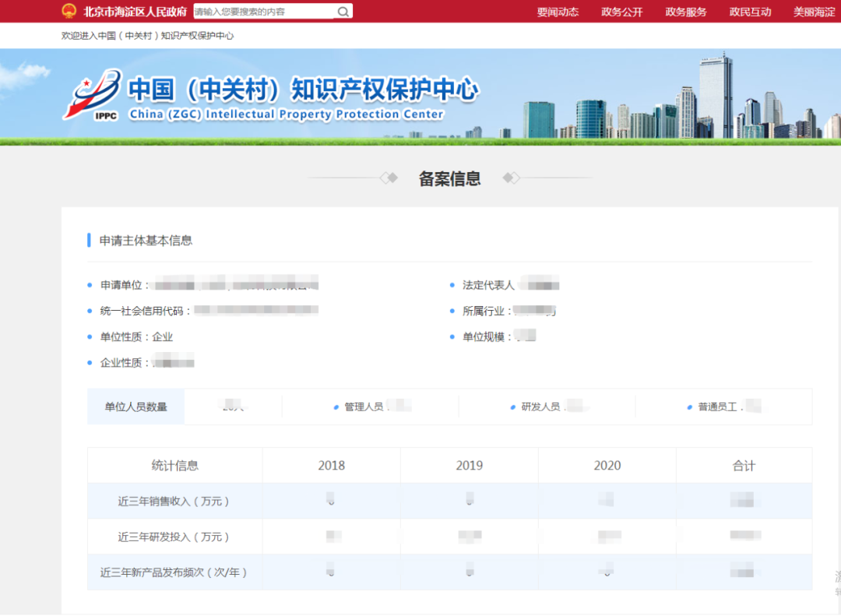Click the 北京市海淀区人民政府 title link
Viewport: 841px width, 616px height.
(135, 11)
